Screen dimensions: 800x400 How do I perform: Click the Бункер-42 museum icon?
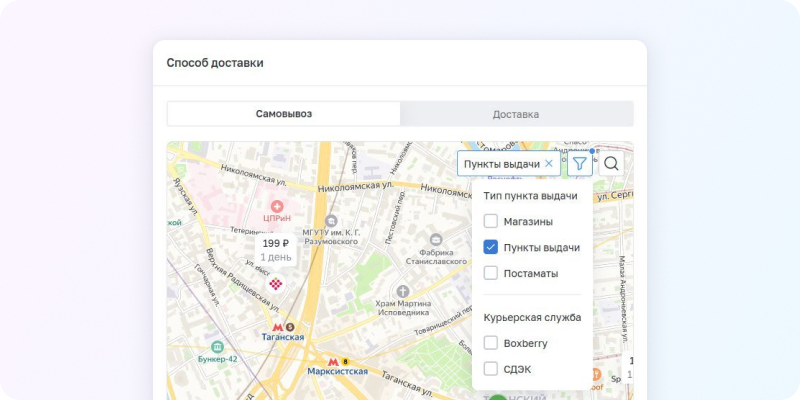point(217,347)
